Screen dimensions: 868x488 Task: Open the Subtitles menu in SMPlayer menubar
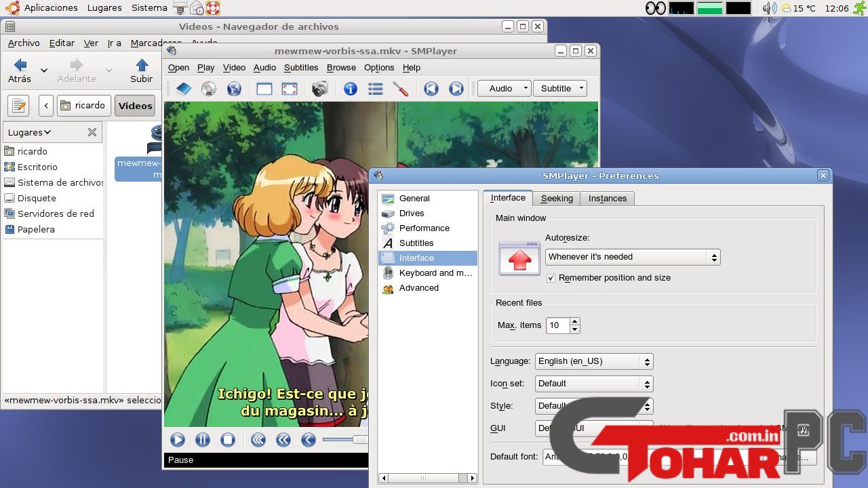[x=301, y=68]
